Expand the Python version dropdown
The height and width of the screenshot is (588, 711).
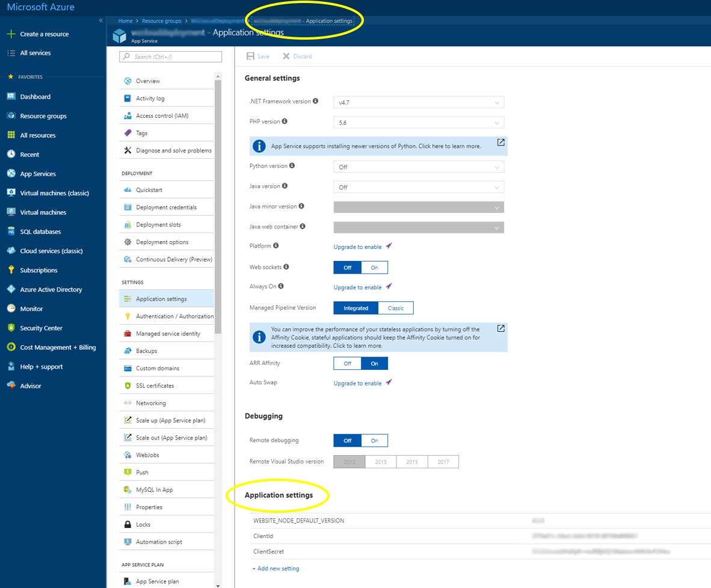418,167
